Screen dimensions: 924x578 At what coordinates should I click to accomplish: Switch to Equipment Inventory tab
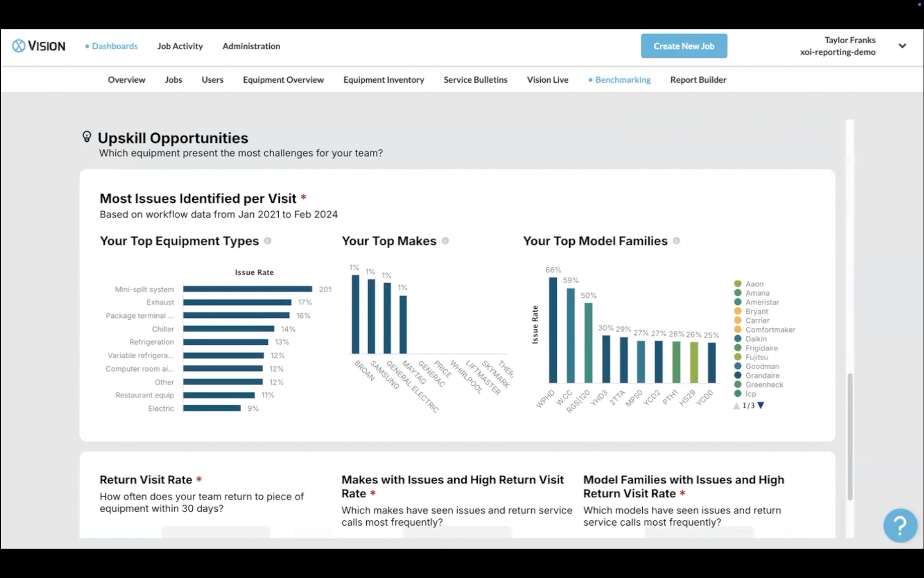[x=383, y=80]
